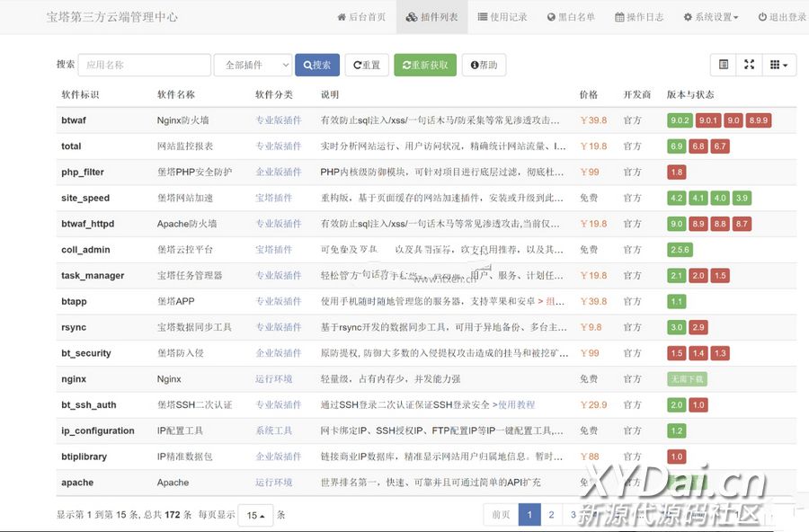Open the 全部插件 category dropdown
This screenshot has width=809, height=532.
click(x=253, y=65)
